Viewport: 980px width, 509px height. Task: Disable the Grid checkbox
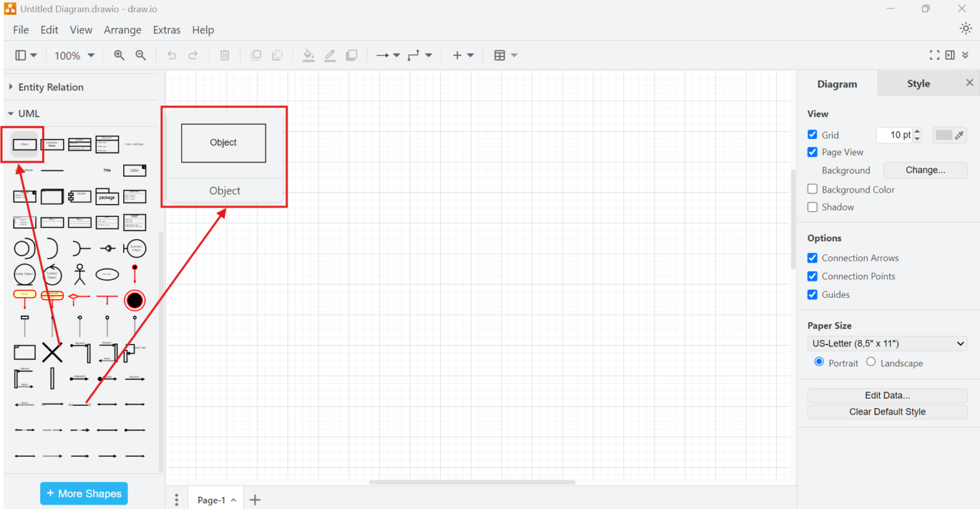click(812, 135)
